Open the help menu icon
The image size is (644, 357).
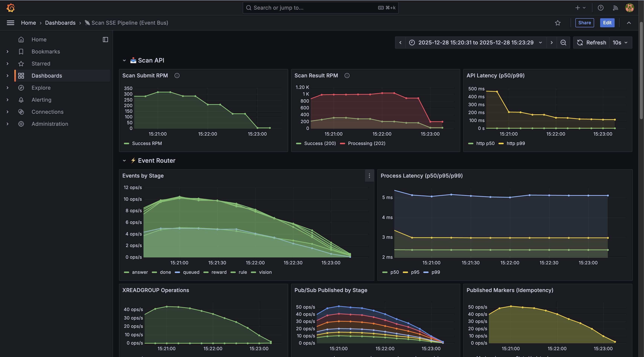(x=601, y=8)
